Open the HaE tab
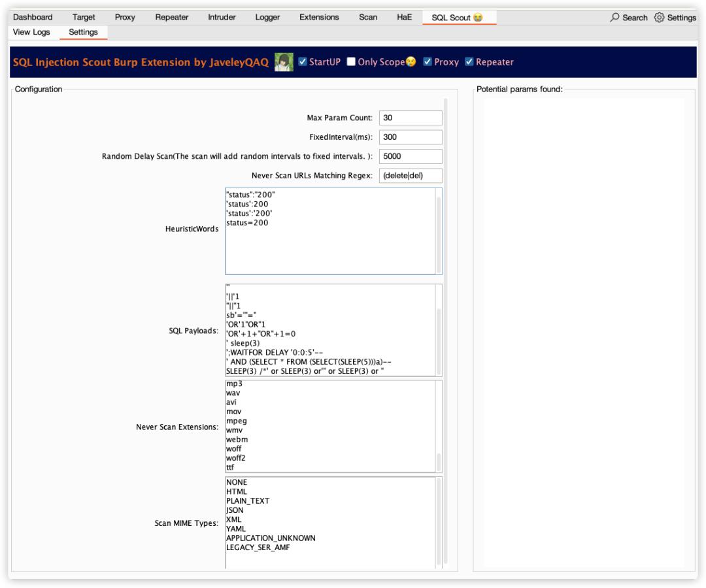 coord(404,17)
